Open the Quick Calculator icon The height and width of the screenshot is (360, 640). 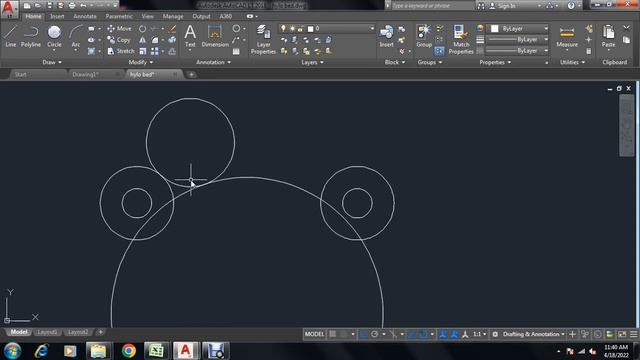[589, 51]
